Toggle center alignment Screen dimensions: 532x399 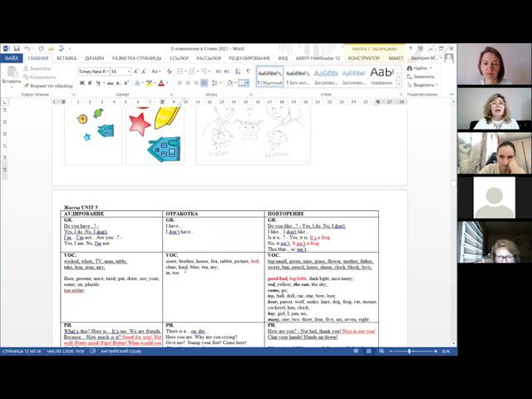188,83
